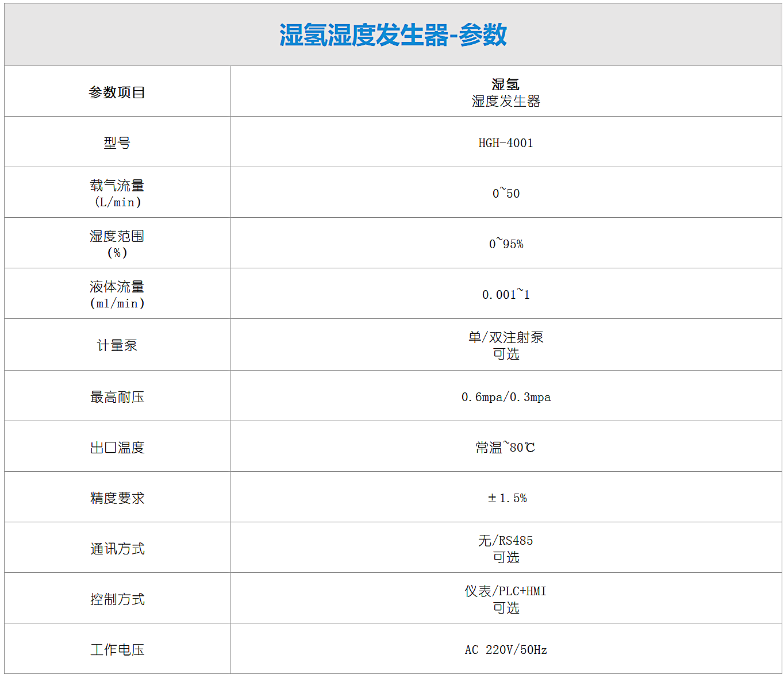784x678 pixels.
Task: Click the value AC 220V/50Hz
Action: point(506,650)
